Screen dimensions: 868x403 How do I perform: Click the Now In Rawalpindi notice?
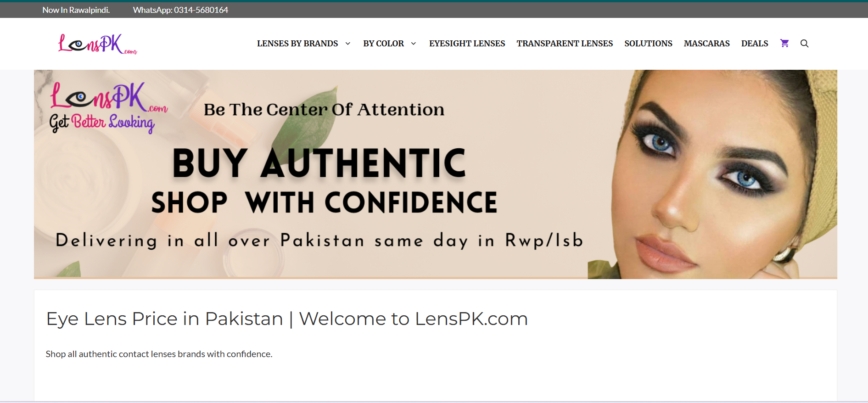point(76,10)
